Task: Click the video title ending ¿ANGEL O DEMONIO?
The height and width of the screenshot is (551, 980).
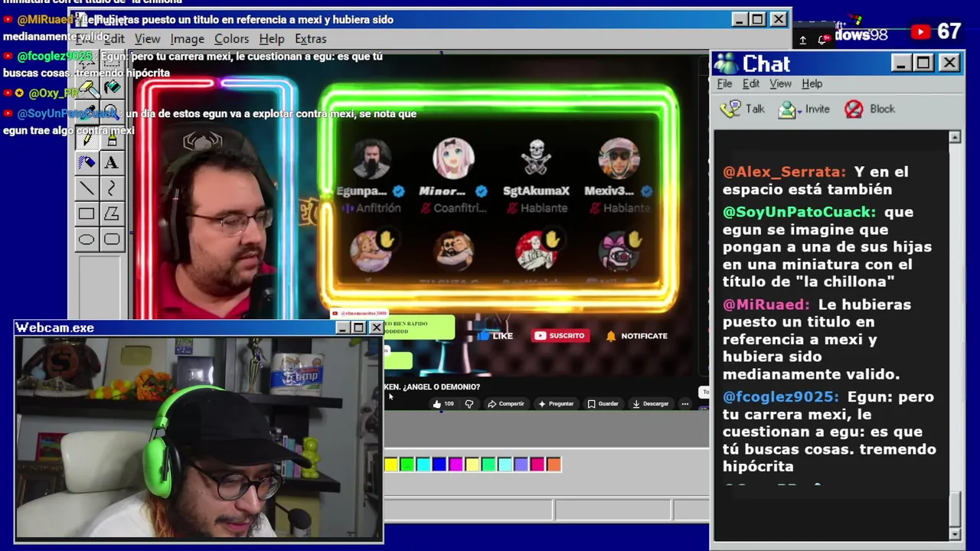Action: [433, 387]
